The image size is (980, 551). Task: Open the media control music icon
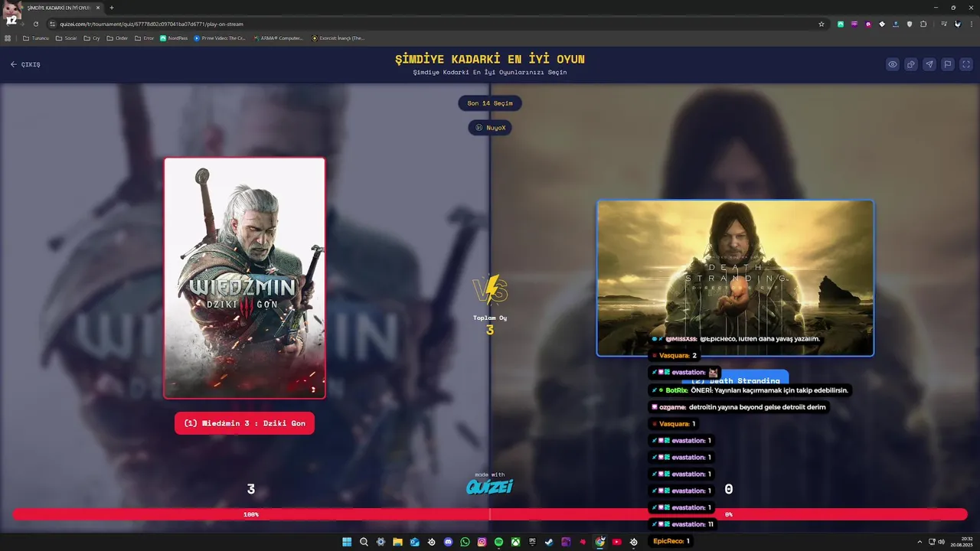(x=944, y=24)
